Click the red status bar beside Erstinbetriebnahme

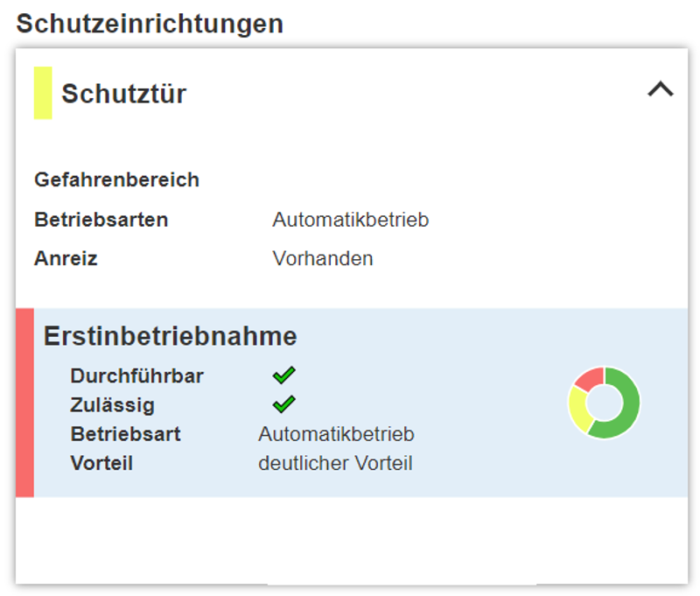(x=24, y=403)
